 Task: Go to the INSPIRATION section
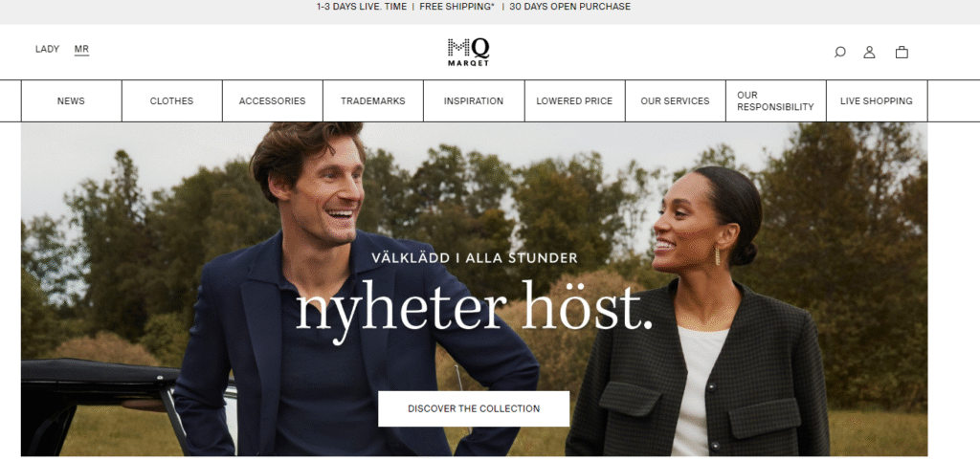pos(474,101)
